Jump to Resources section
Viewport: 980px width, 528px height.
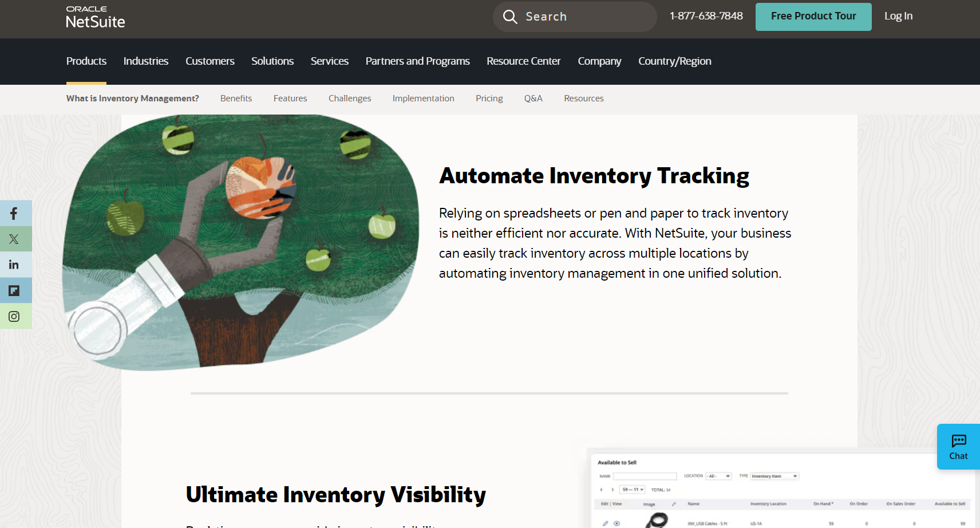click(584, 98)
